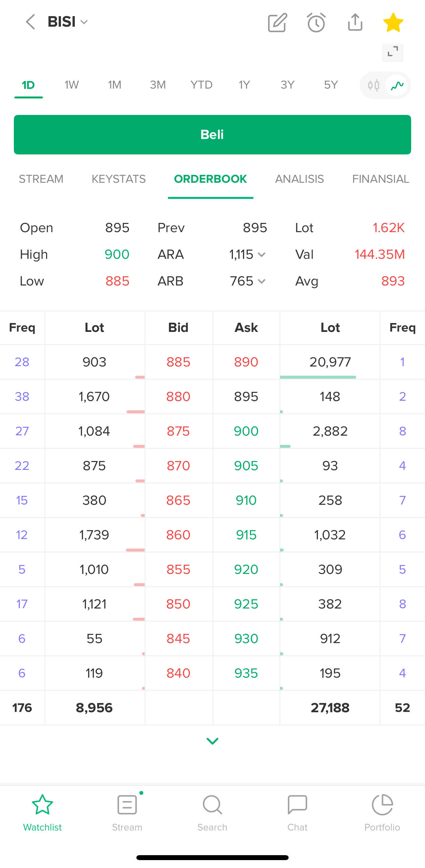Tap the back arrow icon
This screenshot has height=868, width=425.
30,22
